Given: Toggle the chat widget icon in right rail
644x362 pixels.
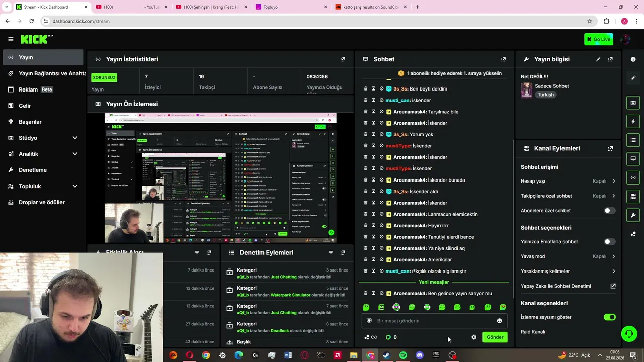Looking at the screenshot, I should pyautogui.click(x=633, y=158).
